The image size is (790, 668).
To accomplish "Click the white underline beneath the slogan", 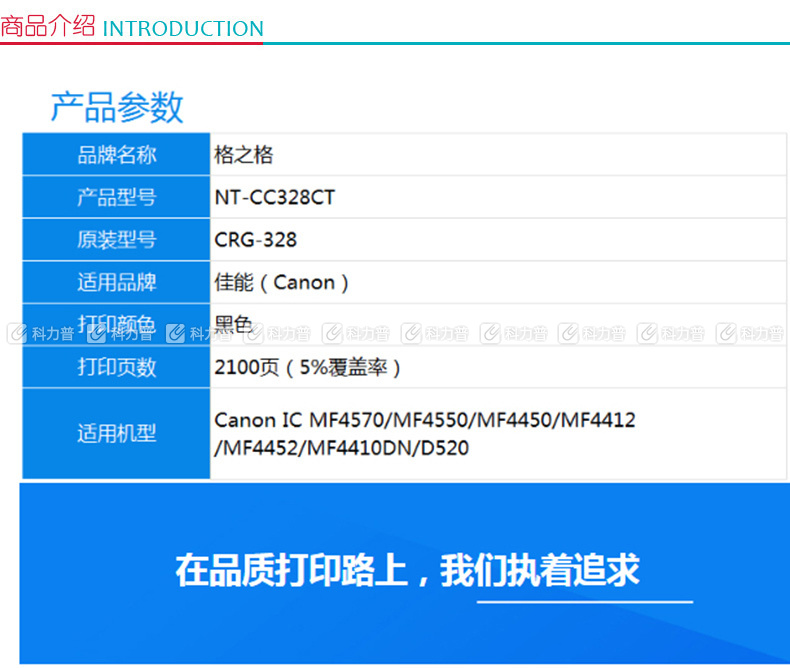I will click(x=584, y=602).
